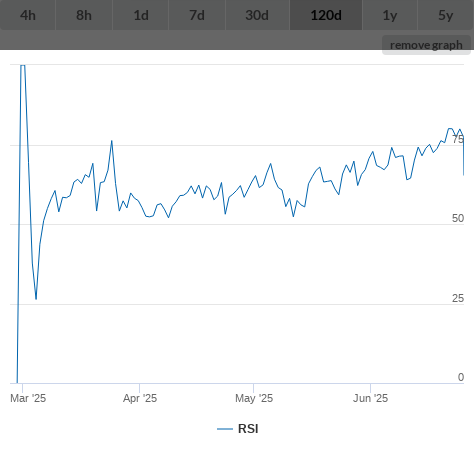Choose the 30d time range
The width and height of the screenshot is (474, 455).
coord(257,15)
